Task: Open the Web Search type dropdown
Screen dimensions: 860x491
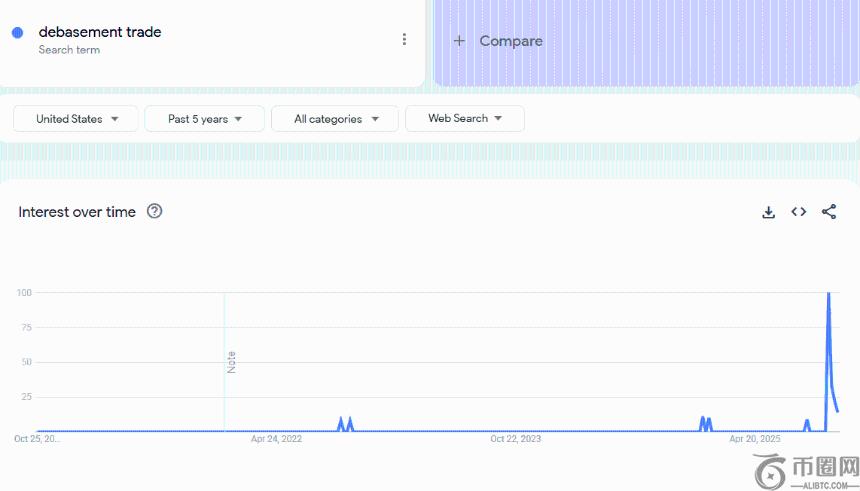Action: click(464, 119)
